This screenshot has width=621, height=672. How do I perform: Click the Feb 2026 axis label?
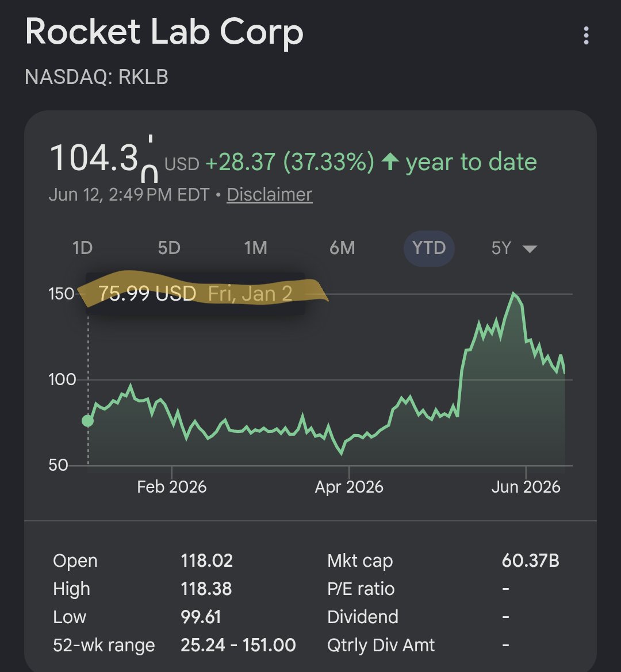[172, 487]
